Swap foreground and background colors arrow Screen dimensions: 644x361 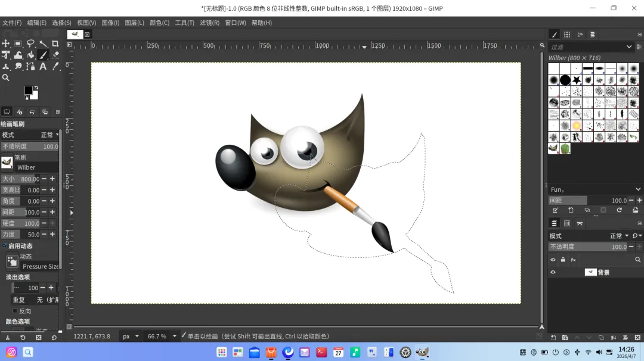pos(36,88)
